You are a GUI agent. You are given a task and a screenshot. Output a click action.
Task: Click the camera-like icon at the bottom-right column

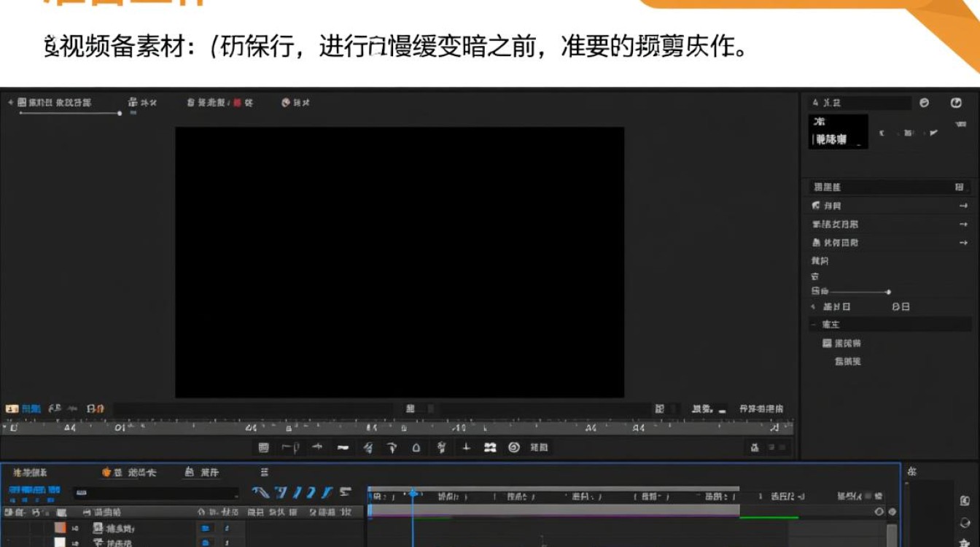965,501
